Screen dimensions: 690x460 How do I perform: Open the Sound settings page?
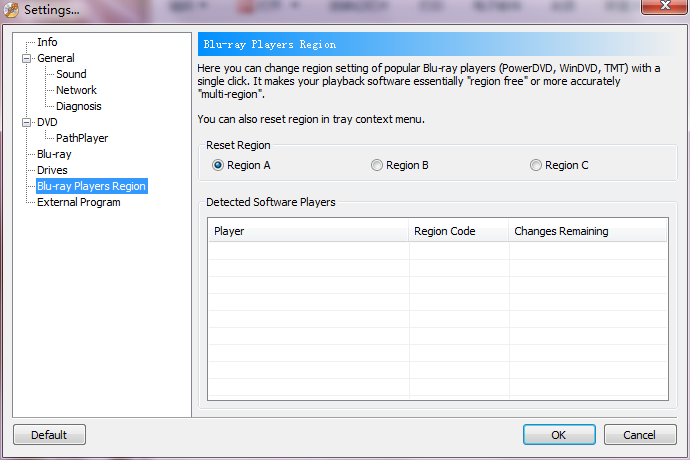click(71, 74)
